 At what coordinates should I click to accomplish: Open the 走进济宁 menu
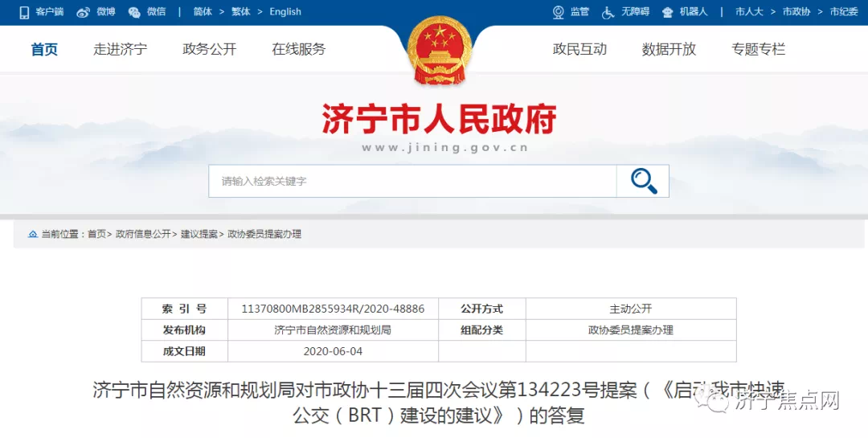(x=120, y=49)
